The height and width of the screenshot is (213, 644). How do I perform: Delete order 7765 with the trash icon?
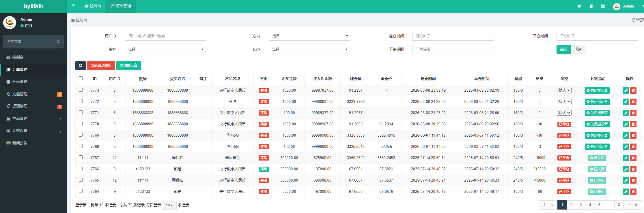click(633, 180)
